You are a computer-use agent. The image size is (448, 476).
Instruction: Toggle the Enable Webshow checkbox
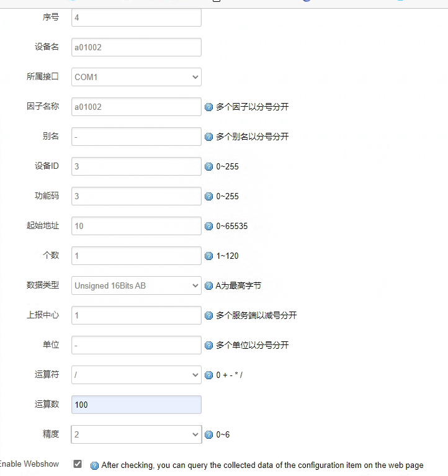coord(78,464)
